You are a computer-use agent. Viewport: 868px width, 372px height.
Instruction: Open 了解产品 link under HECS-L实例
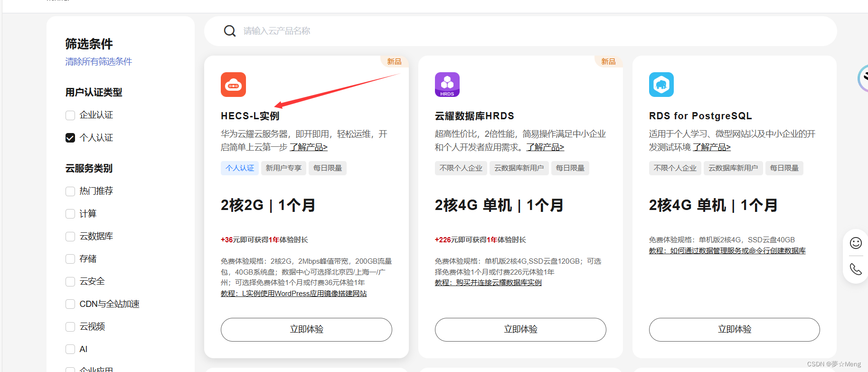pos(309,147)
